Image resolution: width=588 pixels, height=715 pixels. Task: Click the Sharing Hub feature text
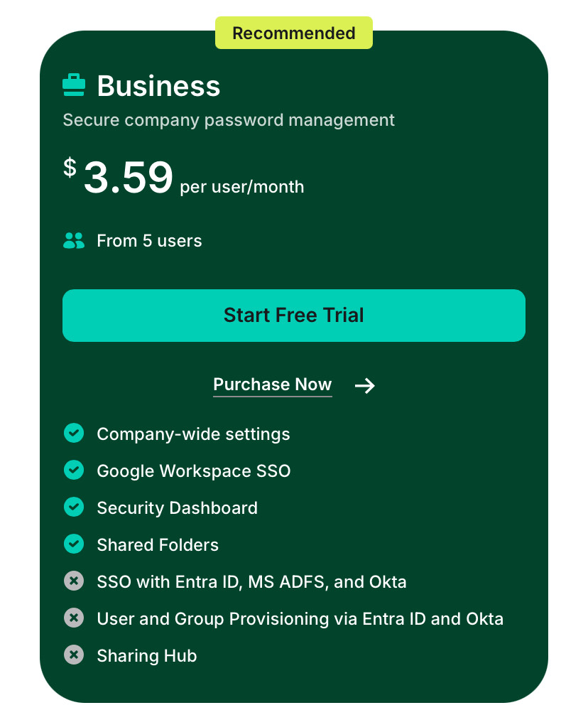pos(147,656)
